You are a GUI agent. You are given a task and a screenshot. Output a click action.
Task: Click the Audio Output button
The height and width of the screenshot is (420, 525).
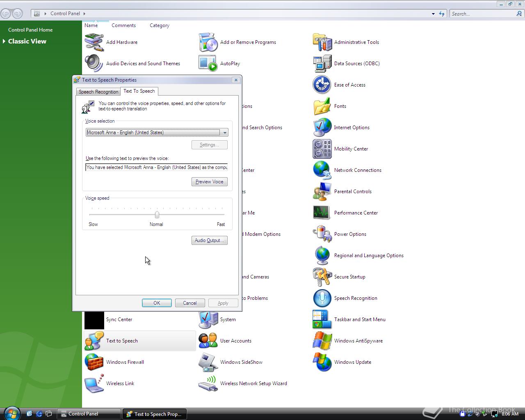coord(210,240)
